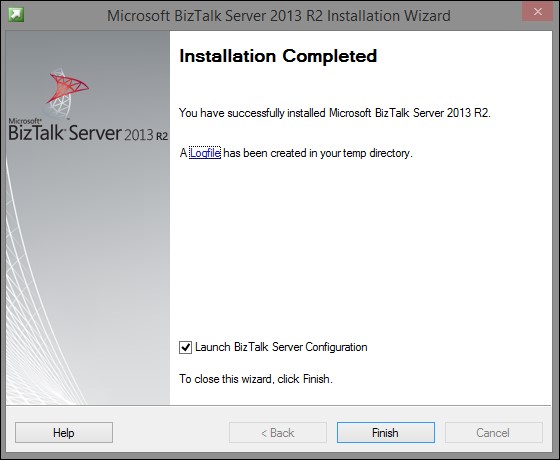Open Help for the wizard
This screenshot has height=460, width=560.
(64, 432)
